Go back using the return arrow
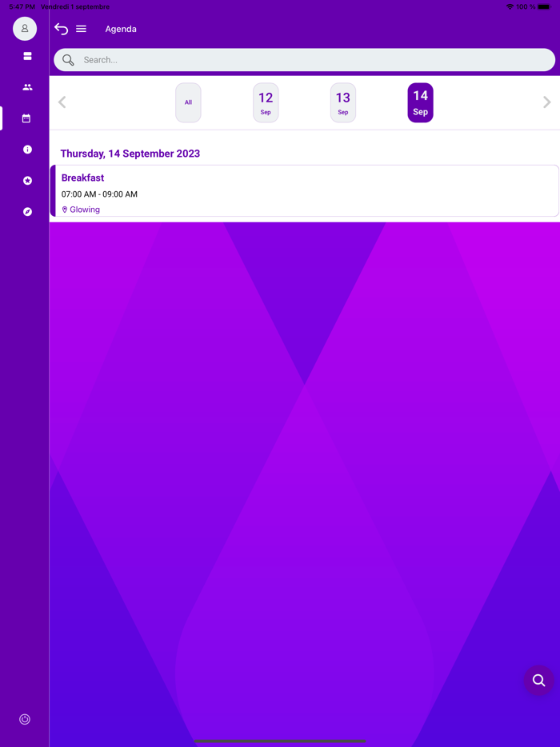 pyautogui.click(x=61, y=29)
